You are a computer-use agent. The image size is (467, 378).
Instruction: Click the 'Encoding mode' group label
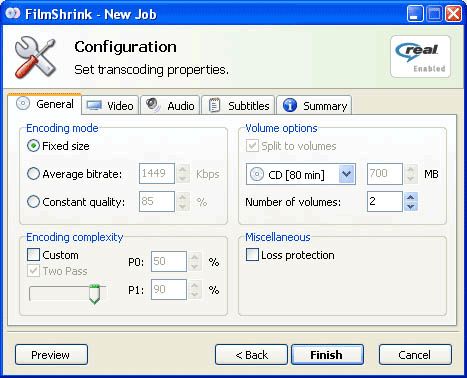62,128
